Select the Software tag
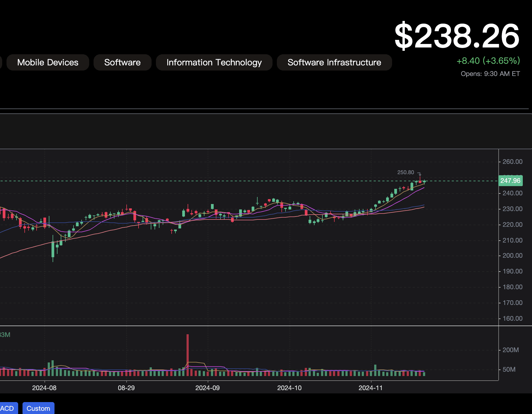The width and height of the screenshot is (532, 414). [122, 62]
